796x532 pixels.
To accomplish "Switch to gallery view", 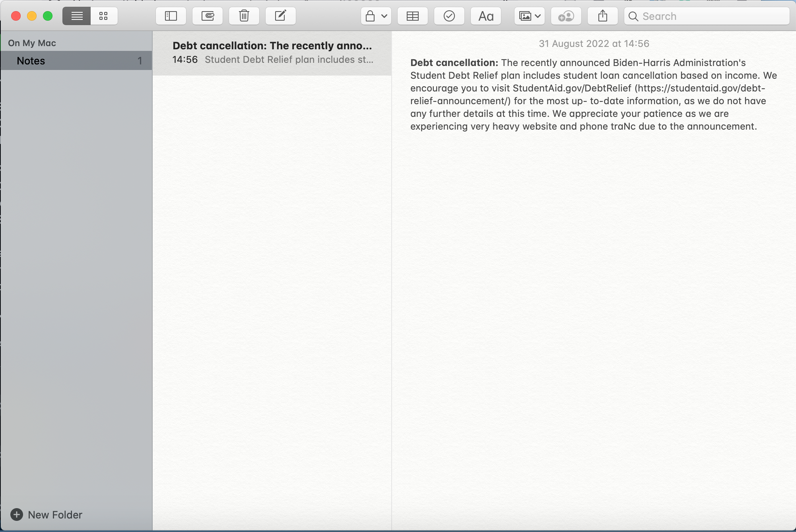I will pos(104,16).
